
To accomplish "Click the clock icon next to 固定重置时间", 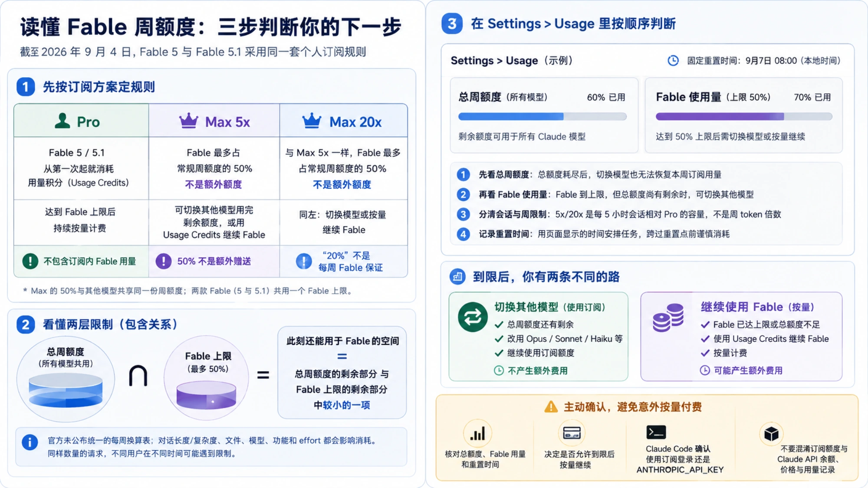I will [x=673, y=61].
